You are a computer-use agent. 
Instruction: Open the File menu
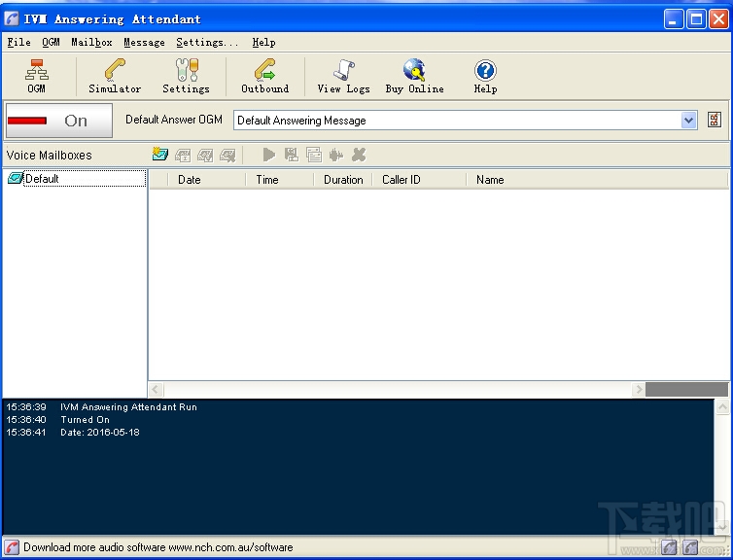(18, 43)
